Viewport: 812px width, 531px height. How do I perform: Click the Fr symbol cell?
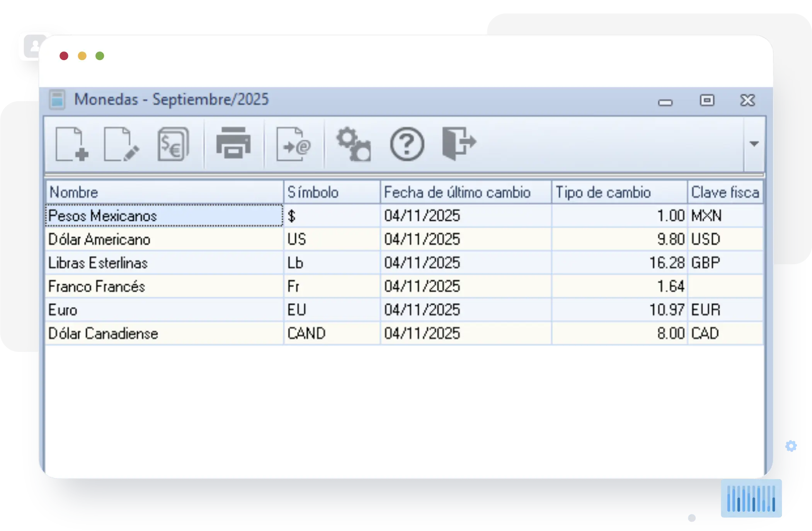pyautogui.click(x=332, y=286)
